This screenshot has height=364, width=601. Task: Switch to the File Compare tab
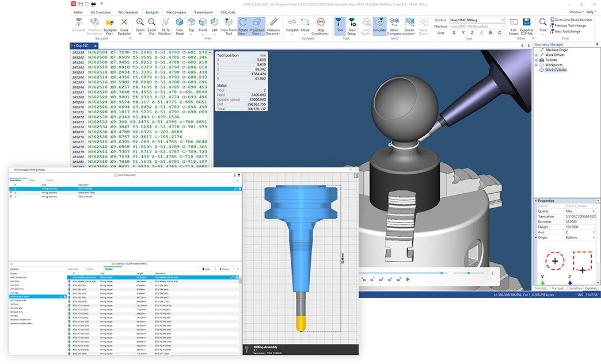click(x=176, y=12)
